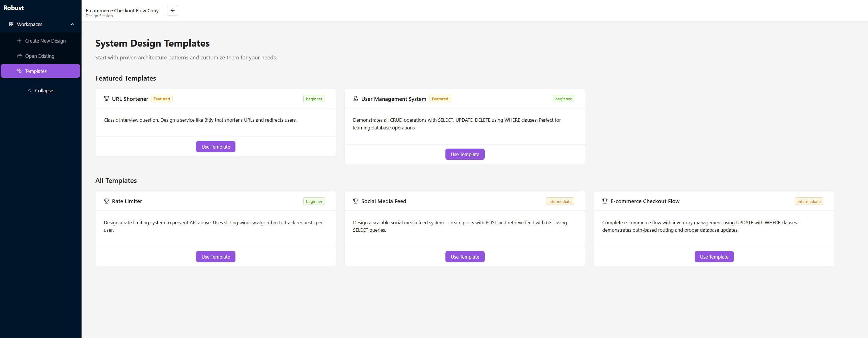Viewport: 868px width, 338px height.
Task: Click the trophy icon on URL Shortener card
Action: pos(106,98)
